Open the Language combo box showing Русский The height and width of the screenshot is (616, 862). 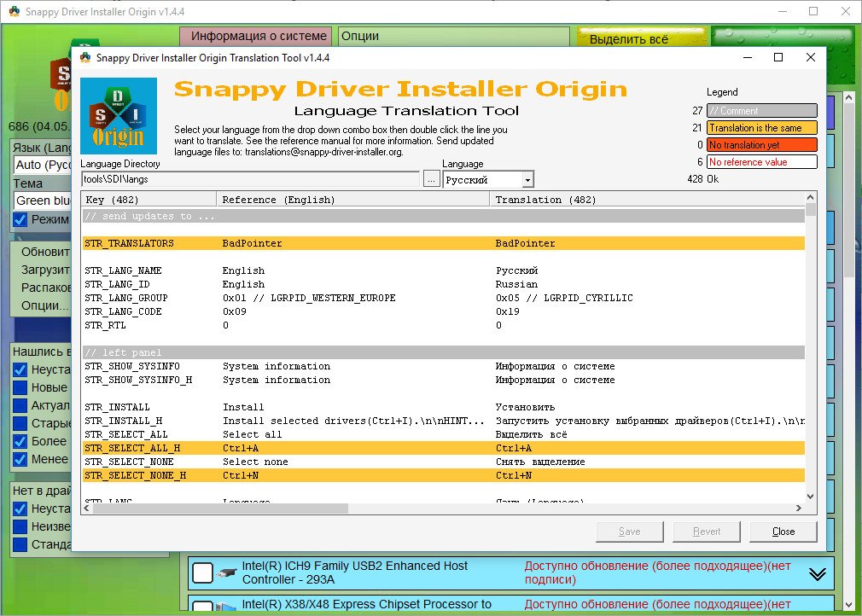coord(488,180)
